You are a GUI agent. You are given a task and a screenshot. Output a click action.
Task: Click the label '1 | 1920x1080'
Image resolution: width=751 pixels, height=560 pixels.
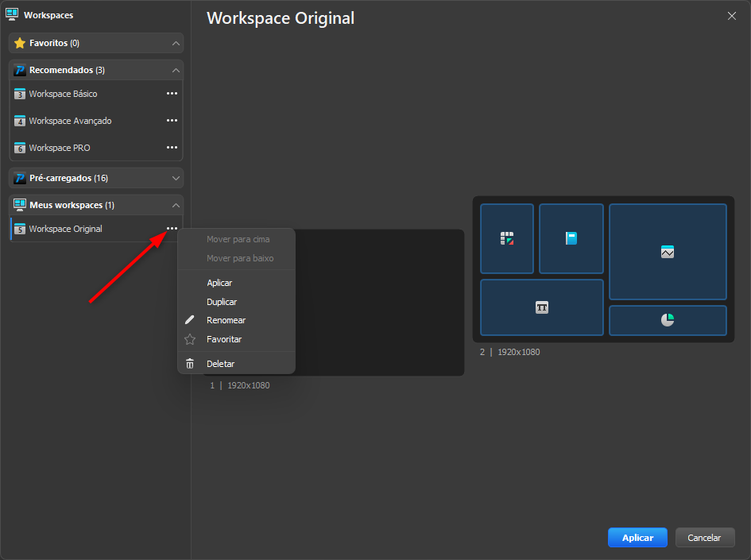point(240,385)
